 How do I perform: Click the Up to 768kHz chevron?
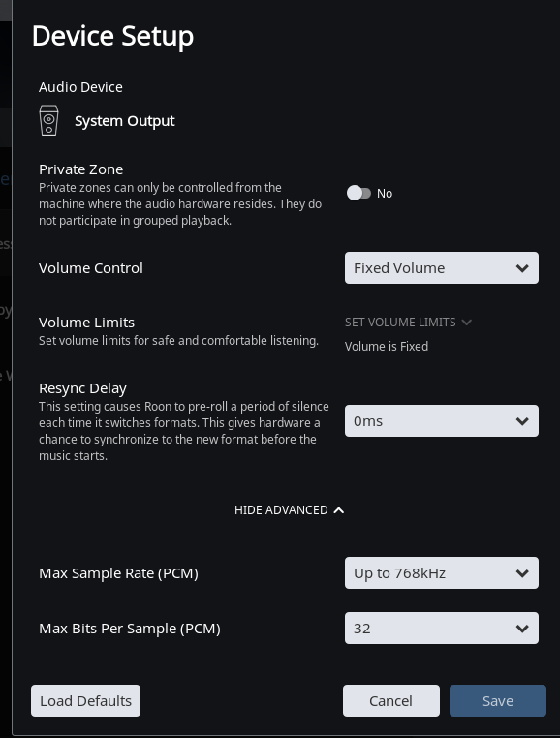522,573
